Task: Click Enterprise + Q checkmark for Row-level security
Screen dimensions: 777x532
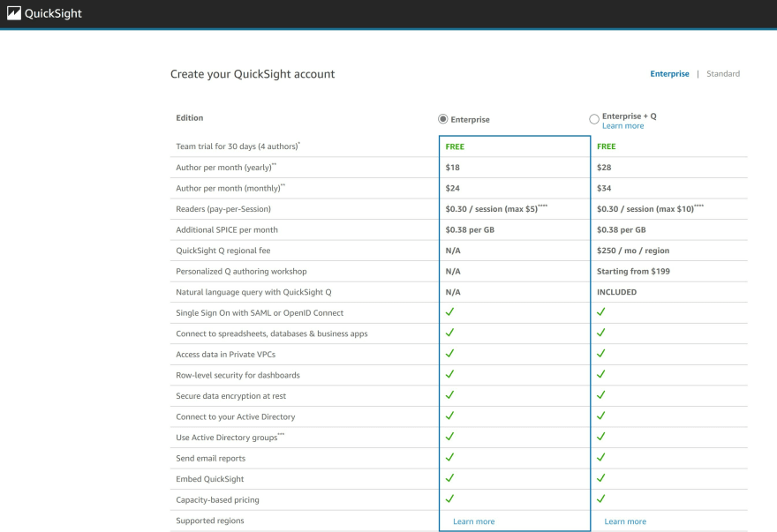Action: (x=600, y=374)
